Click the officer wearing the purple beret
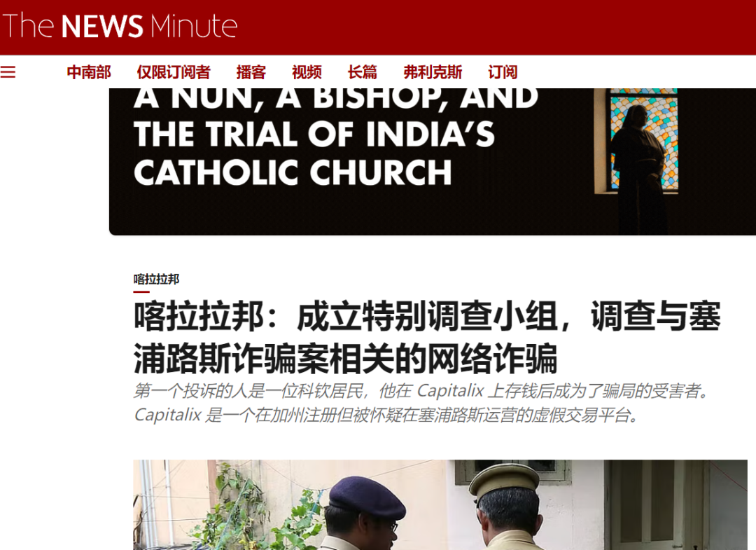The width and height of the screenshot is (756, 550). click(x=364, y=514)
